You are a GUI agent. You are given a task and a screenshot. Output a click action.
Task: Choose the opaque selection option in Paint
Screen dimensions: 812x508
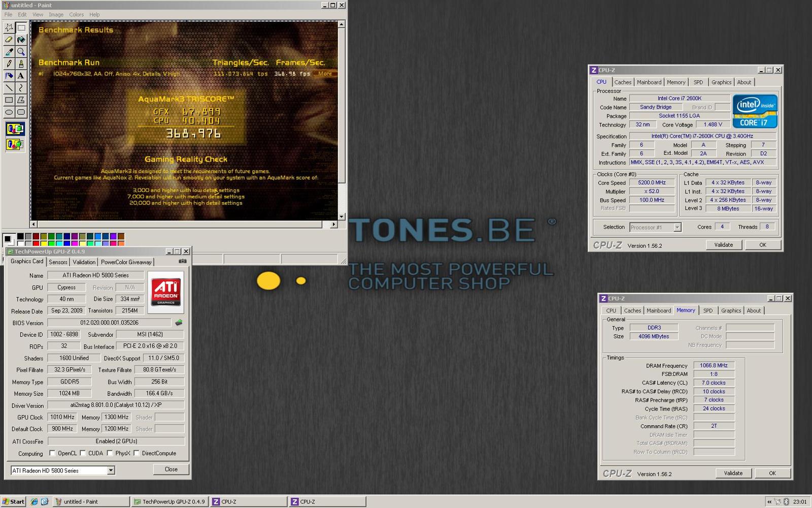(x=15, y=129)
